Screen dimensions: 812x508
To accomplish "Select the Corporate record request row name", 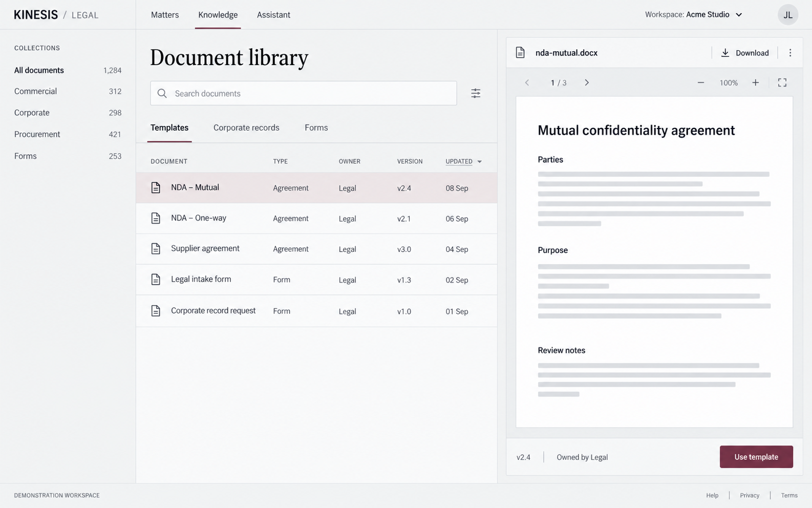I will [213, 310].
